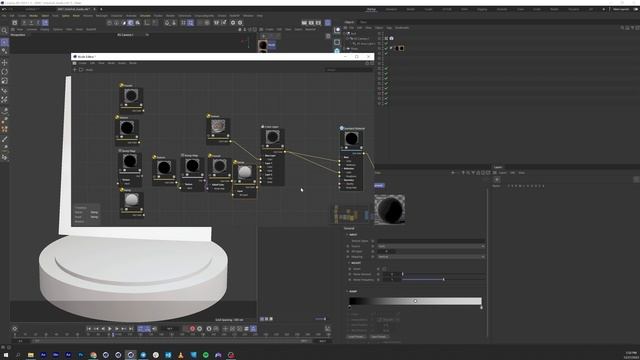This screenshot has height=360, width=640.
Task: Click the plus button in Layers panel
Action: pyautogui.click(x=497, y=180)
